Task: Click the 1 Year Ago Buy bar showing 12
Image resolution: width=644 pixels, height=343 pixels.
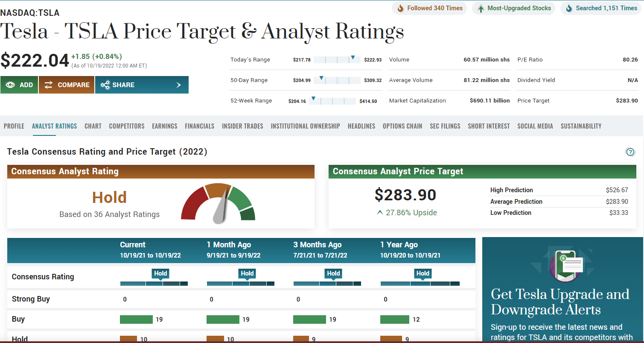Action: point(395,320)
